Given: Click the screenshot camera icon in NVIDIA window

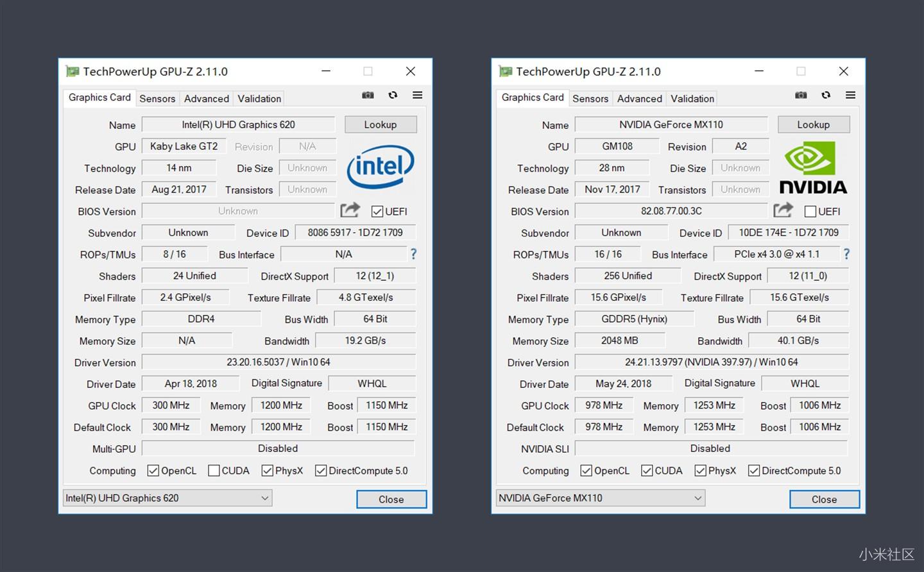Looking at the screenshot, I should tap(801, 95).
